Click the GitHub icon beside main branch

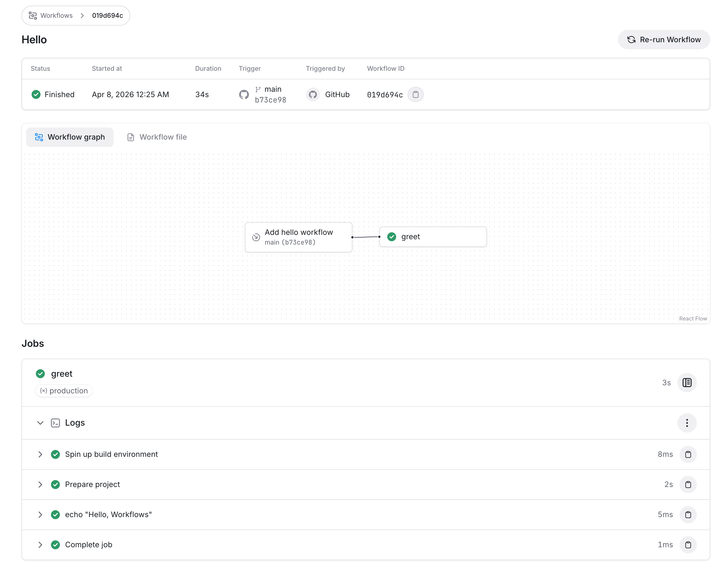point(244,94)
